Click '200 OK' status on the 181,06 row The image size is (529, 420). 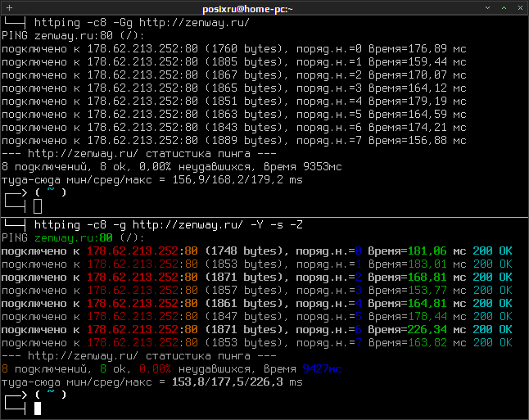point(493,251)
